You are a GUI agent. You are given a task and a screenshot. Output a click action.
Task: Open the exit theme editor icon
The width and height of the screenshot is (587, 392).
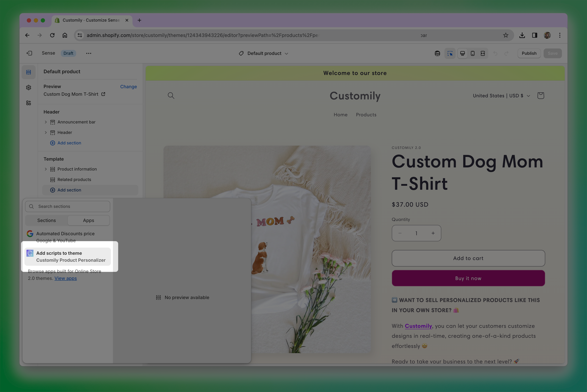pos(29,53)
